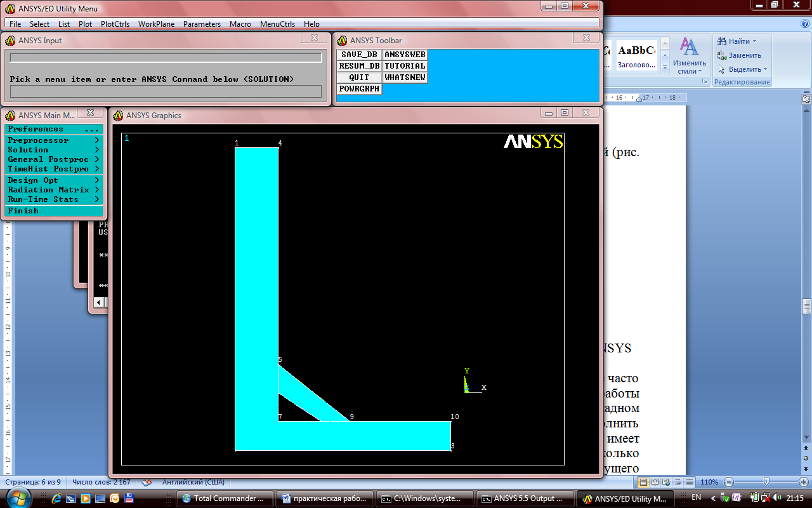Click the ANSYS command entry field
This screenshot has width=812, height=508.
(166, 91)
